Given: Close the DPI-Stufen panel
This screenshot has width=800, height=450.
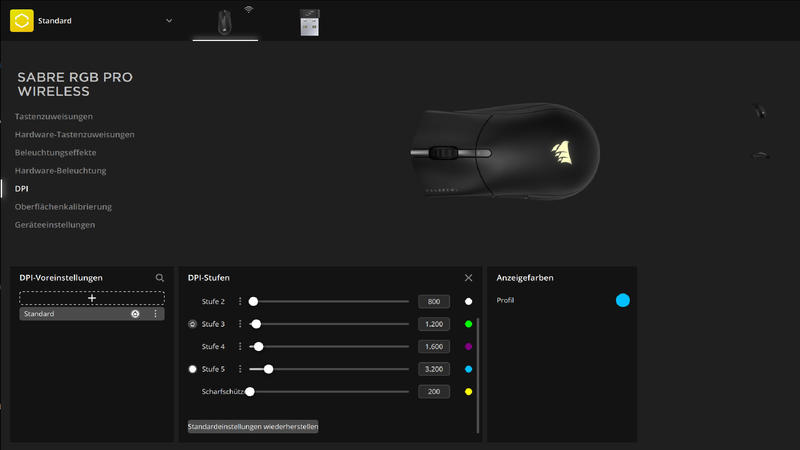Looking at the screenshot, I should tap(468, 278).
